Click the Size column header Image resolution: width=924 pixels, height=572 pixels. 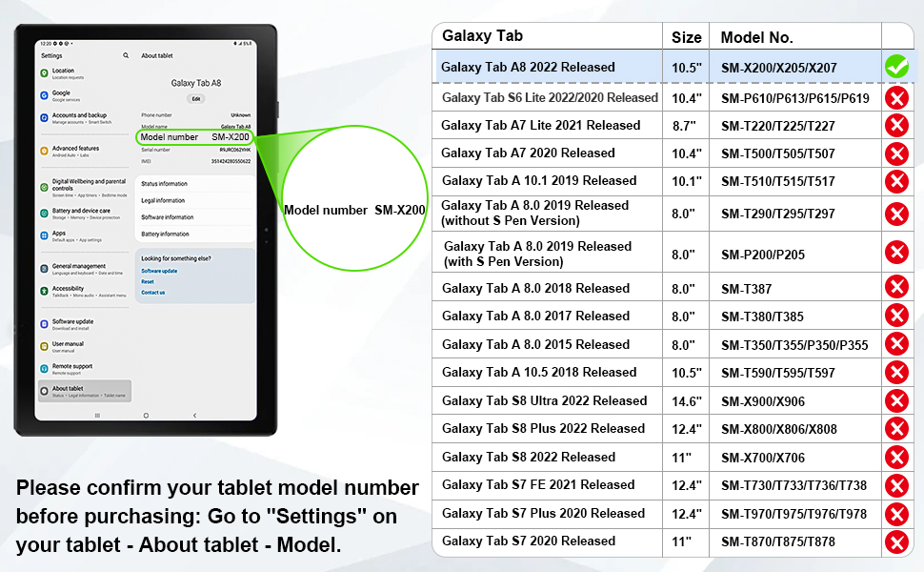(687, 38)
